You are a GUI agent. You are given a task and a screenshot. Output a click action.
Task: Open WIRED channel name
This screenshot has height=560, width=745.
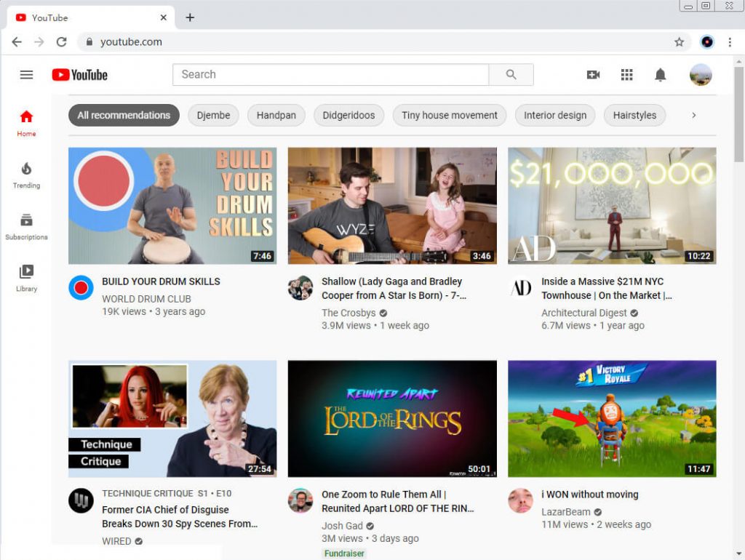[x=116, y=542]
